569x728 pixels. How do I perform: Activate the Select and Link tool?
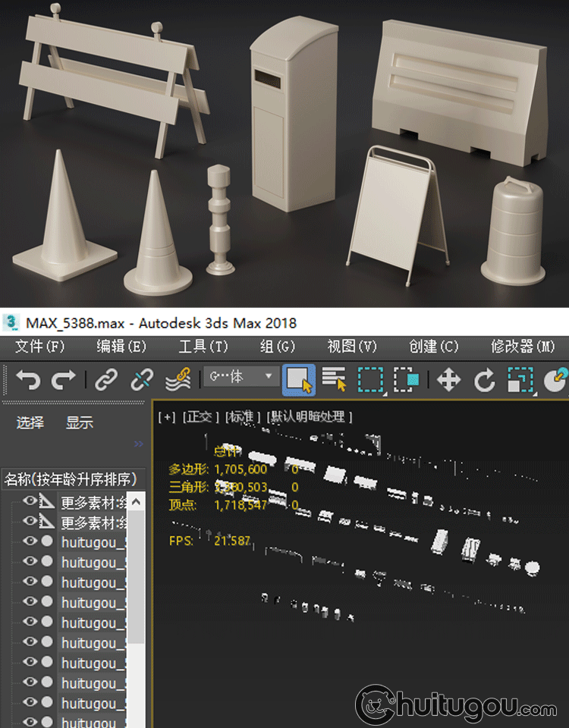point(106,379)
